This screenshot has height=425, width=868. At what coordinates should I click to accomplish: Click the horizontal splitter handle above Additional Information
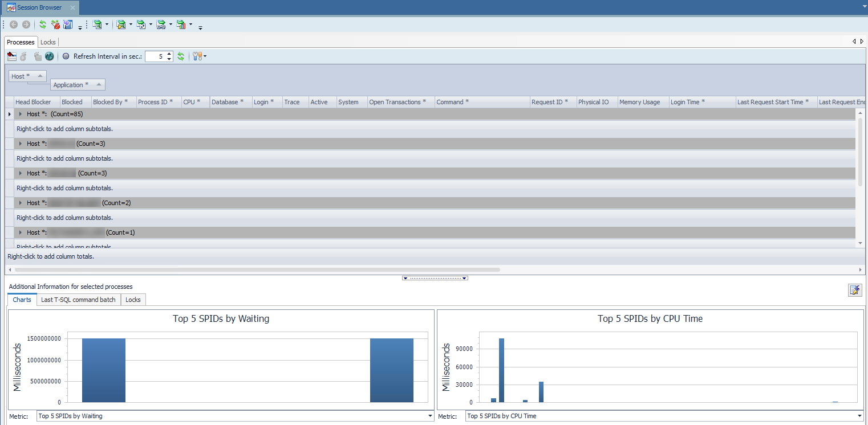tap(435, 278)
